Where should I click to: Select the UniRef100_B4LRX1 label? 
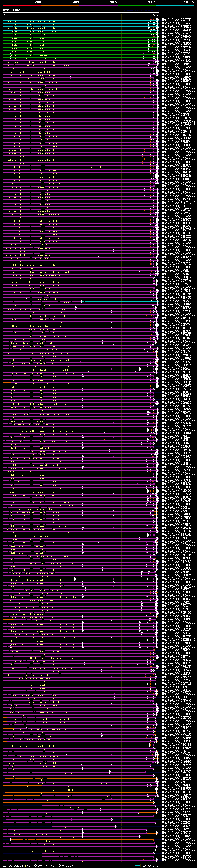pyautogui.click(x=177, y=169)
